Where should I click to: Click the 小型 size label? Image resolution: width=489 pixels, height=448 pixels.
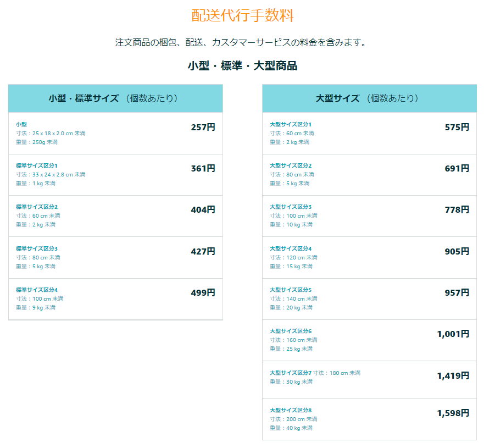click(21, 125)
